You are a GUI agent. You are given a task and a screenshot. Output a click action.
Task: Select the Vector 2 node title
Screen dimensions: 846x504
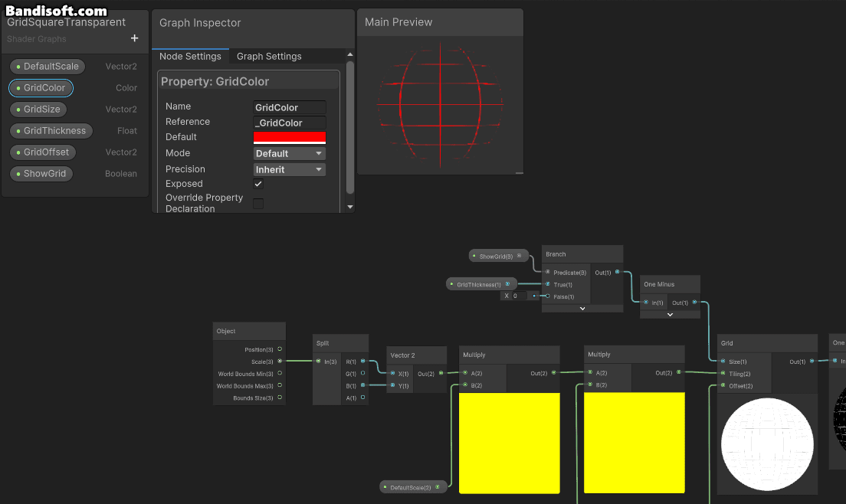tap(402, 355)
